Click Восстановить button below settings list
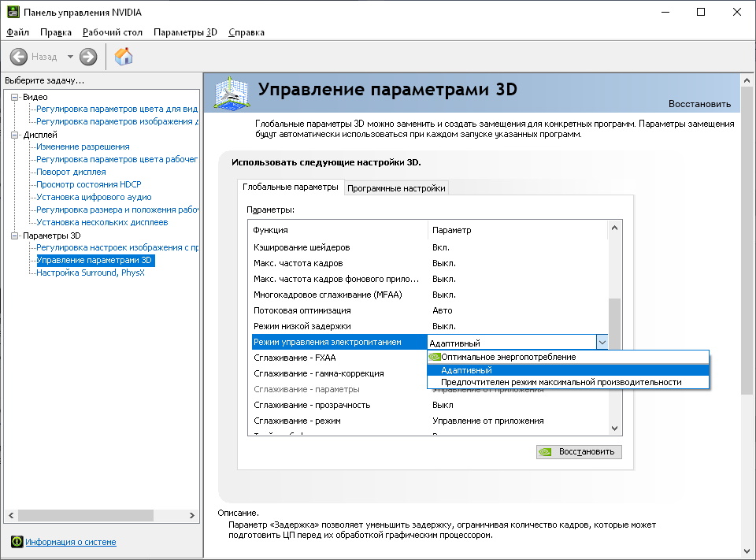 tap(579, 452)
